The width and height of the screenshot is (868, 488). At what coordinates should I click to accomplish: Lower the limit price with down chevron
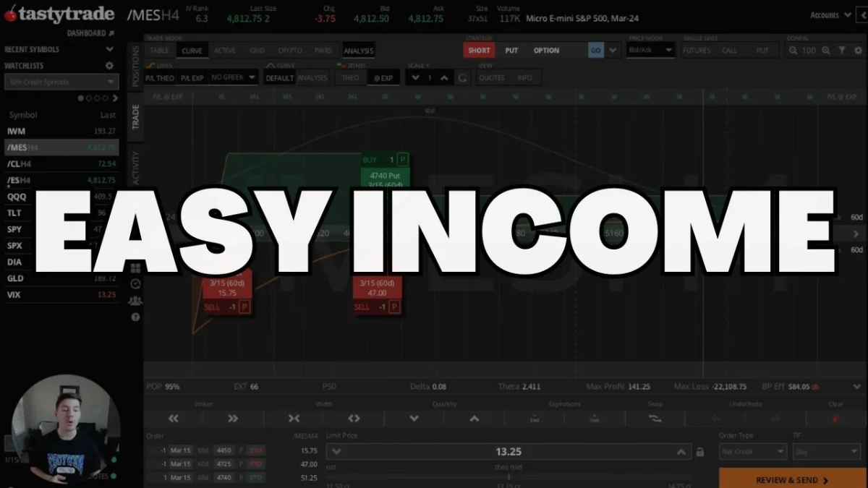(336, 452)
